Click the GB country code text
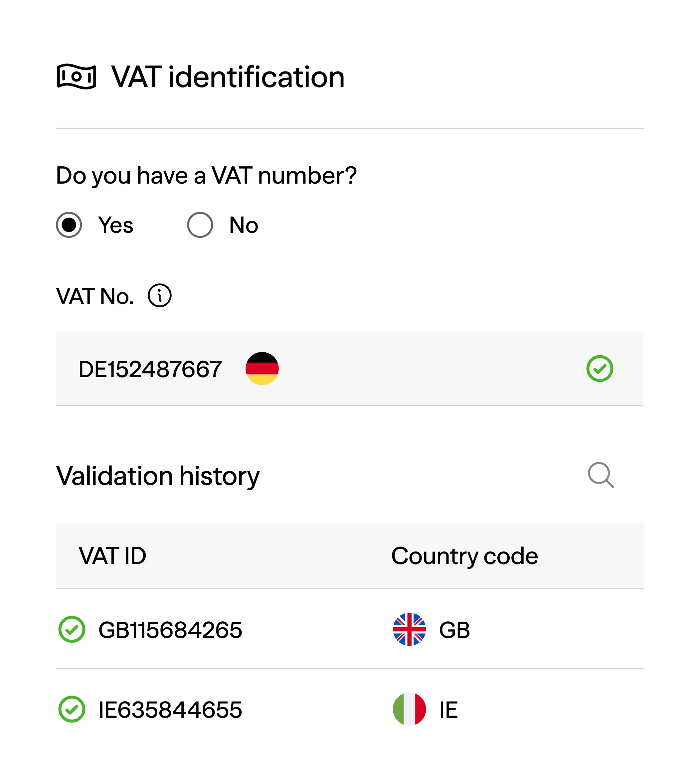 pyautogui.click(x=454, y=630)
